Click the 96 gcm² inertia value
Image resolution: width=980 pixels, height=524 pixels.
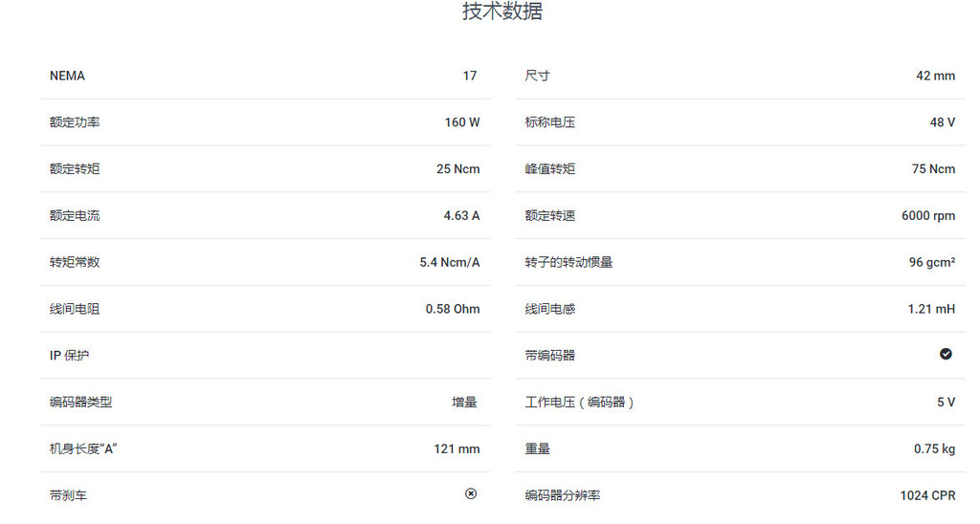(931, 262)
